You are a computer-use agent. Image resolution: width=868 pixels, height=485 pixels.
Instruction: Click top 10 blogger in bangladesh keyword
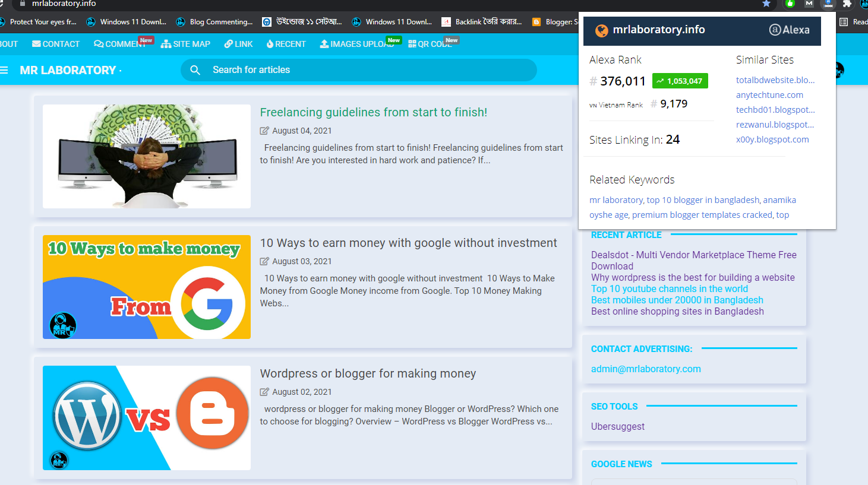703,200
